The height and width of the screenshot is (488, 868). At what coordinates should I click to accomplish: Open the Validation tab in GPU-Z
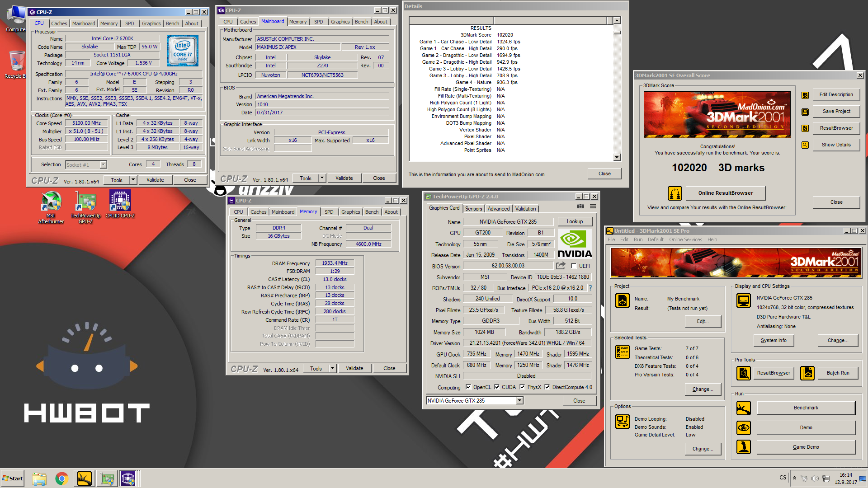point(525,209)
